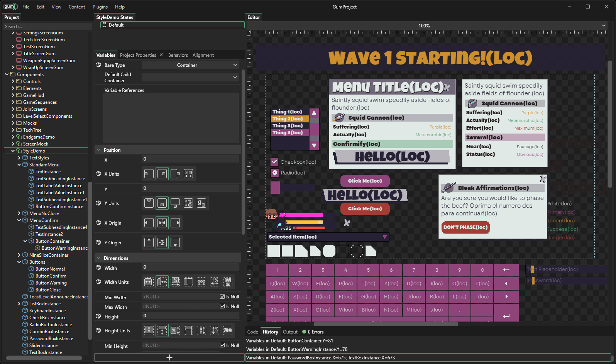Select relative to children Width Units icon
The height and width of the screenshot is (364, 616).
tap(201, 282)
